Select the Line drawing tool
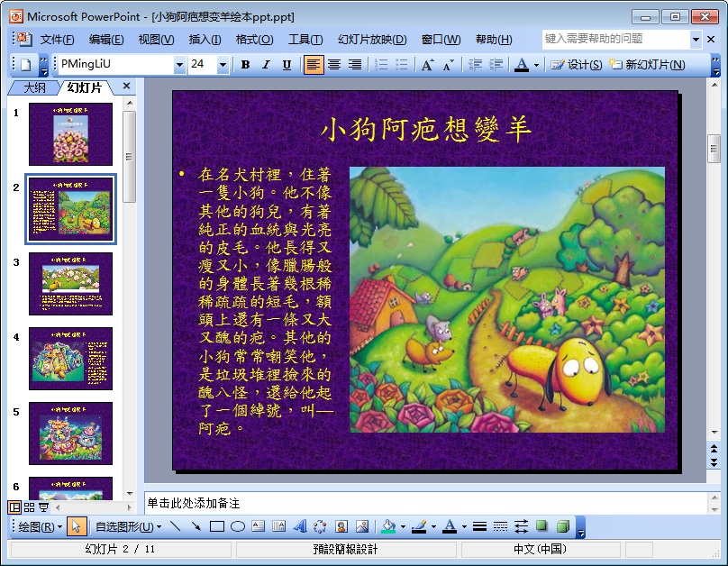Image resolution: width=728 pixels, height=566 pixels. (x=175, y=526)
